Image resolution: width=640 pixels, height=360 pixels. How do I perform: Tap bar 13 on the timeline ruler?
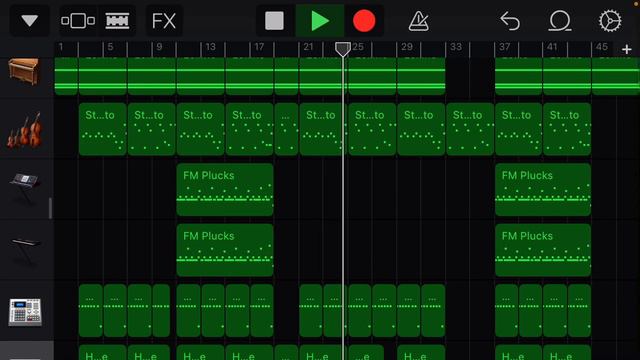[x=210, y=47]
